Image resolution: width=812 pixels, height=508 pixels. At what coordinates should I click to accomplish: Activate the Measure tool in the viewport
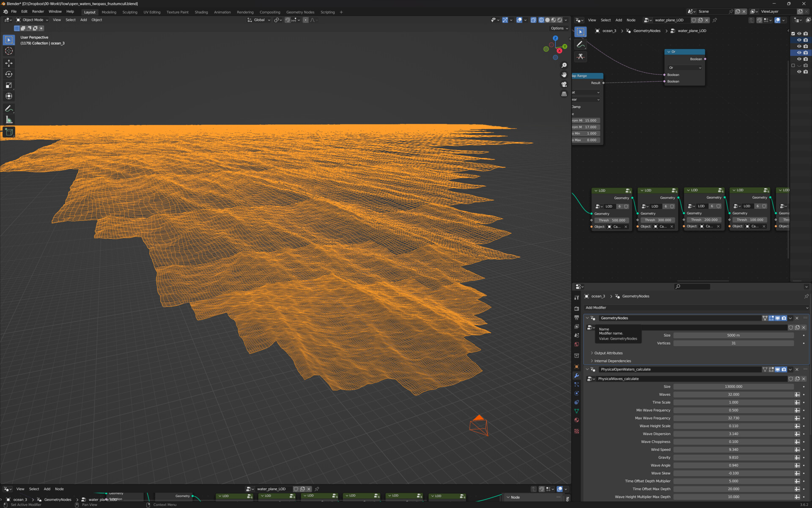8,119
